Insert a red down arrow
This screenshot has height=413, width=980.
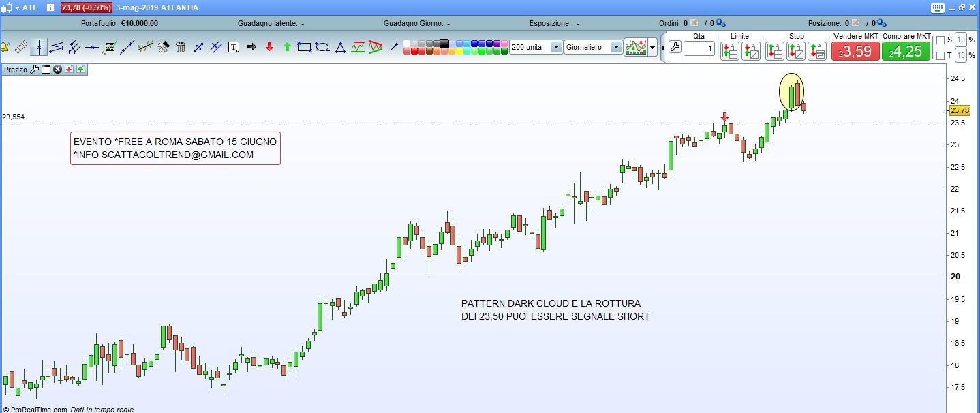pyautogui.click(x=269, y=47)
